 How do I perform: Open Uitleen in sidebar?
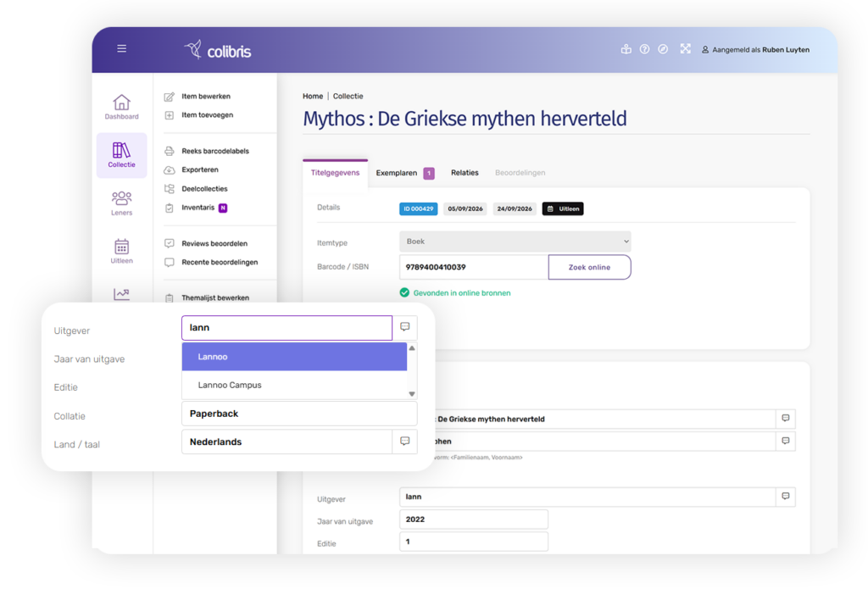[x=122, y=251]
